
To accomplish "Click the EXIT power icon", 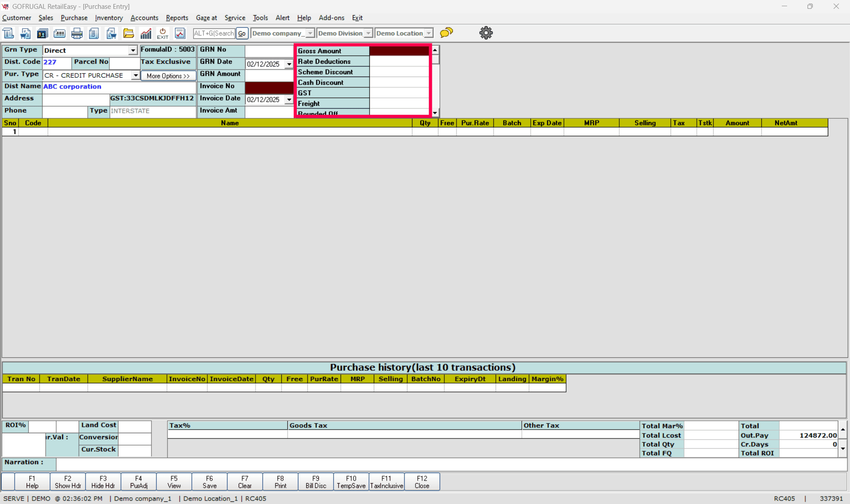I will point(163,33).
